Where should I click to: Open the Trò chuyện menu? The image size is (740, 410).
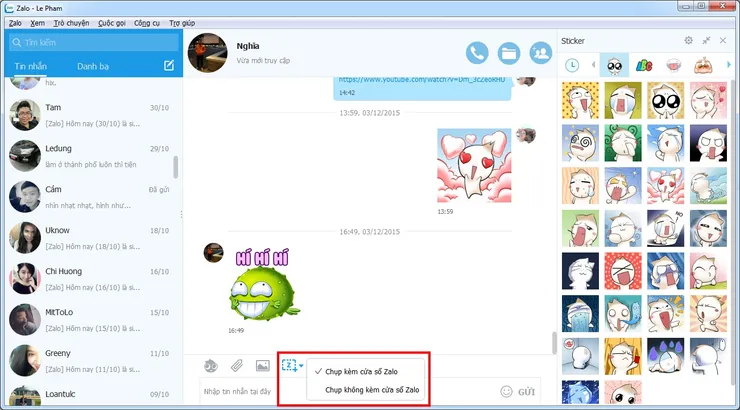click(x=71, y=23)
